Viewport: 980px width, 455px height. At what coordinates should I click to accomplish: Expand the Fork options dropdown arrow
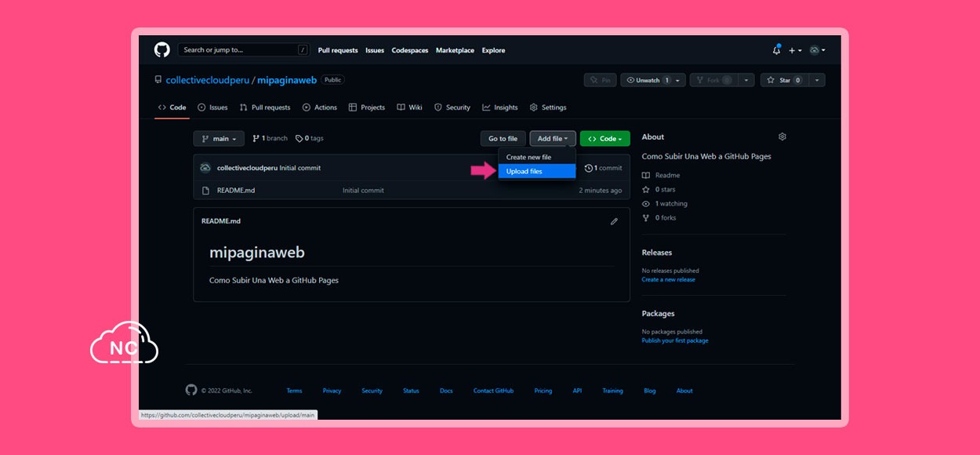pos(747,80)
